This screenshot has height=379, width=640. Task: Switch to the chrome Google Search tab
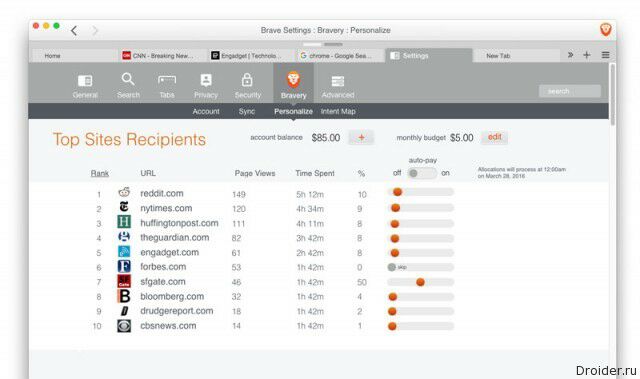340,55
